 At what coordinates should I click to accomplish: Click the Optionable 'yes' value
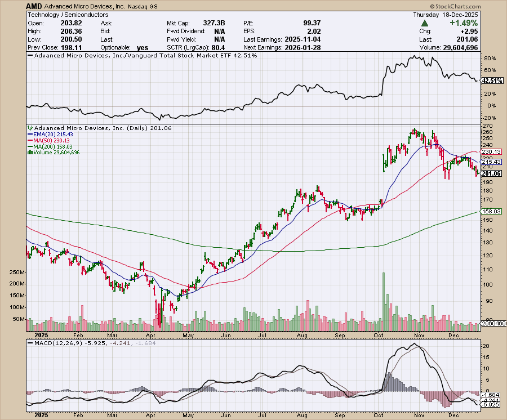pyautogui.click(x=143, y=48)
